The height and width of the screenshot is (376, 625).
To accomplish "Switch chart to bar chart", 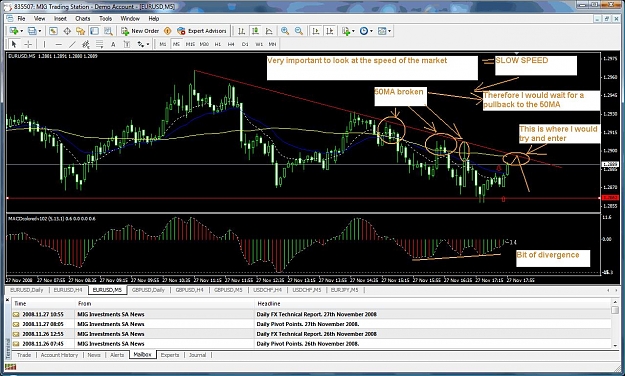I will point(242,31).
